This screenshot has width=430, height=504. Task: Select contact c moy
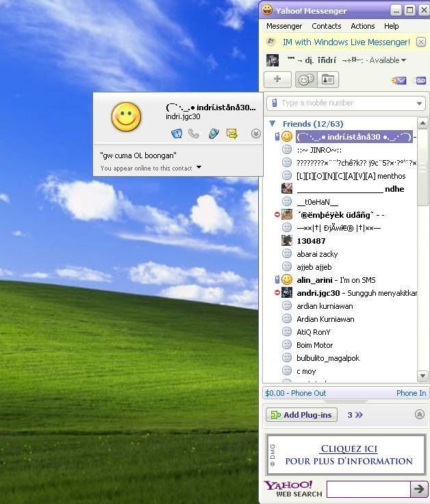tap(306, 371)
